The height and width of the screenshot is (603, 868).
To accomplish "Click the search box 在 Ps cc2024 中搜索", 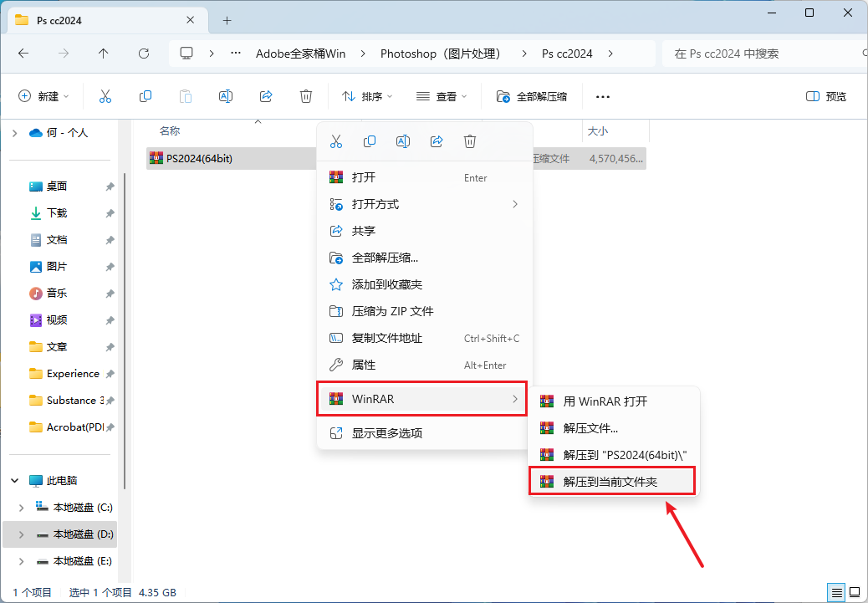I will [764, 54].
